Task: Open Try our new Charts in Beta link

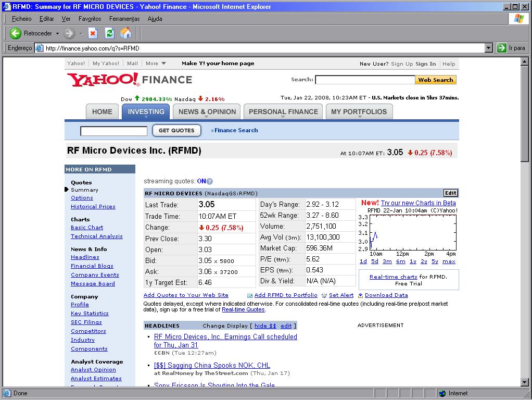Action: [x=419, y=203]
